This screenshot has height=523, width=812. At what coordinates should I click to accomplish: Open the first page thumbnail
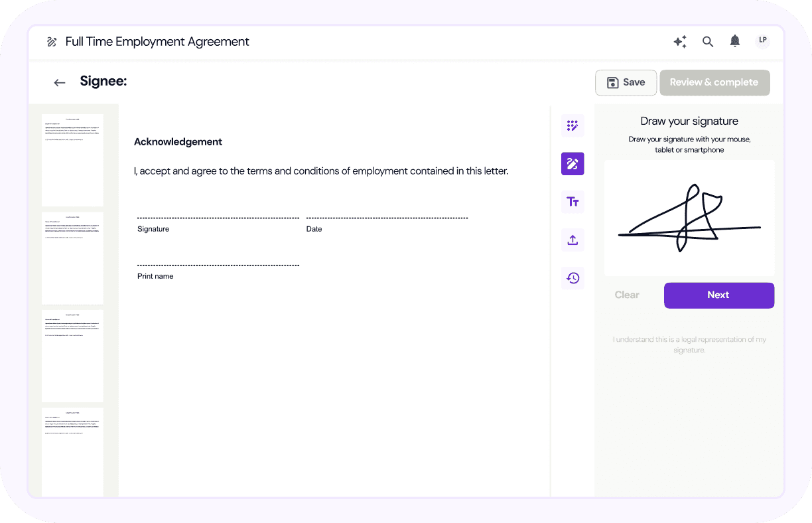coord(72,160)
